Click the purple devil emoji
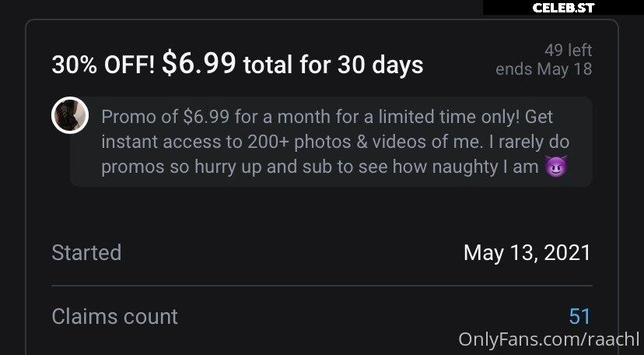644x355 pixels. (x=556, y=166)
